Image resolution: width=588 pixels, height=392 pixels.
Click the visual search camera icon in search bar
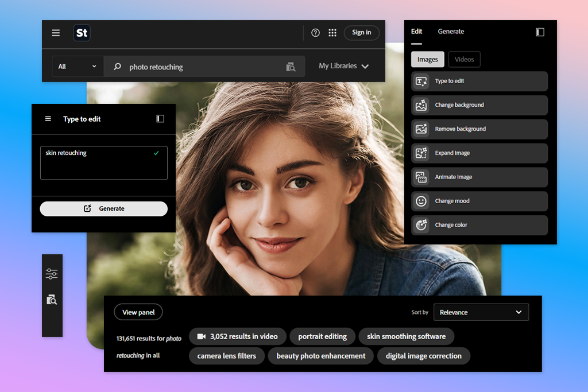[291, 67]
